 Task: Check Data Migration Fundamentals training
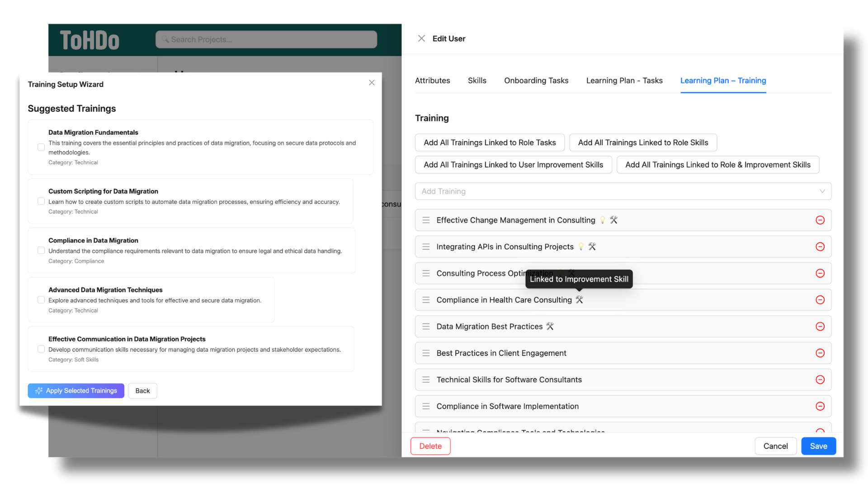41,147
